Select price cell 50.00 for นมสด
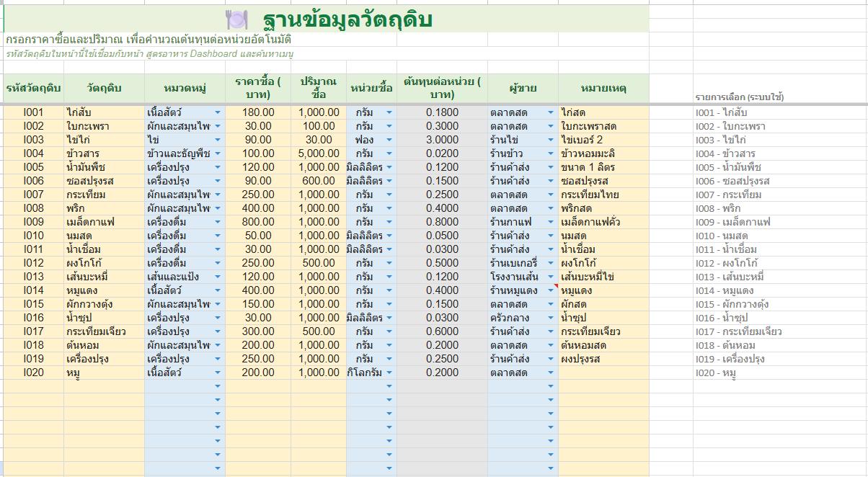 pyautogui.click(x=258, y=236)
